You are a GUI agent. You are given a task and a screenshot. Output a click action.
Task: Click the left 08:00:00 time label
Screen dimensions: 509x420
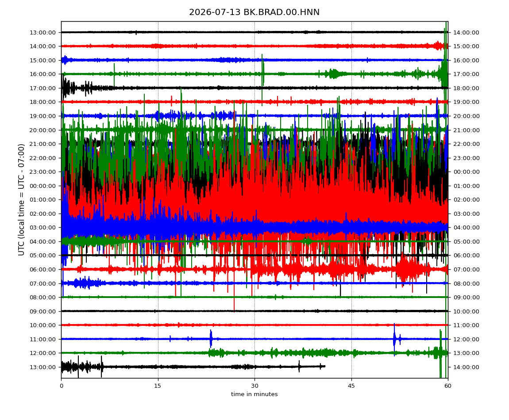tap(42, 298)
